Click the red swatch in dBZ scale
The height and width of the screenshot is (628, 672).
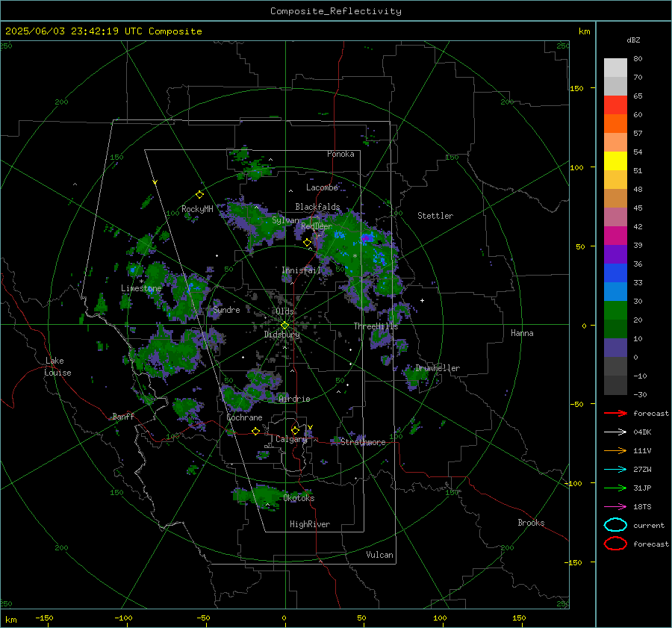point(615,105)
